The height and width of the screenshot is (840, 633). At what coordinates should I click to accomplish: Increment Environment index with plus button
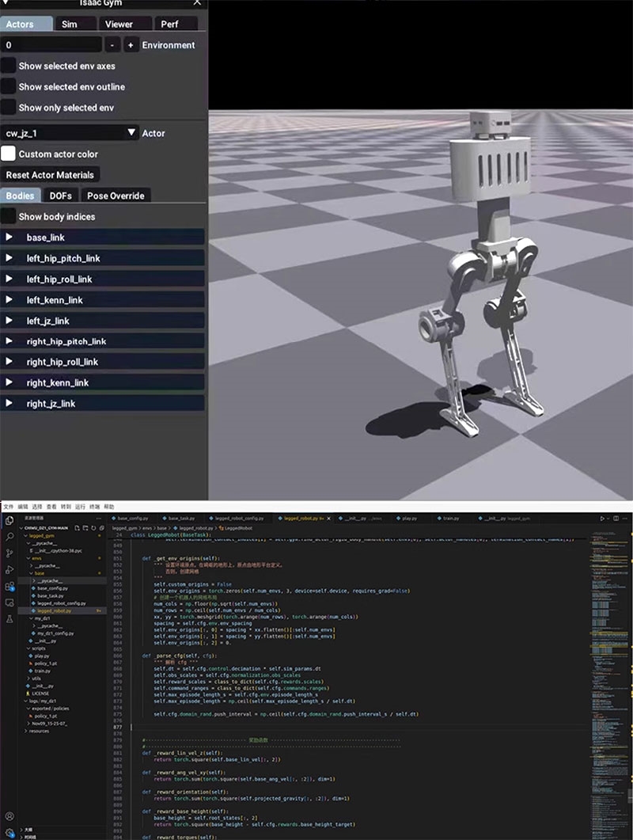pyautogui.click(x=131, y=45)
